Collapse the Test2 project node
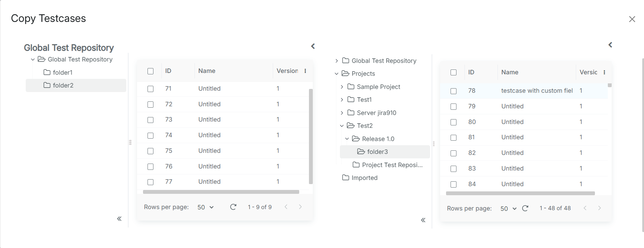Viewport: 644px width, 248px height. 342,126
